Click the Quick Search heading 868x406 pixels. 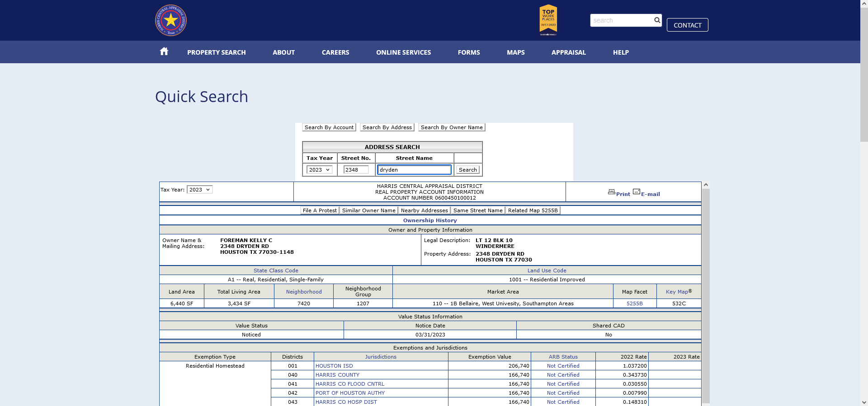202,97
